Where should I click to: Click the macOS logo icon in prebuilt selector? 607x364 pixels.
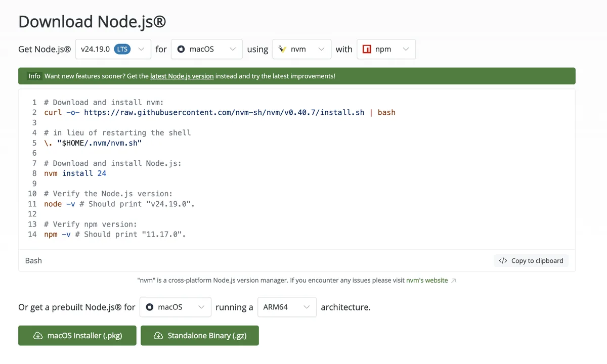(149, 307)
